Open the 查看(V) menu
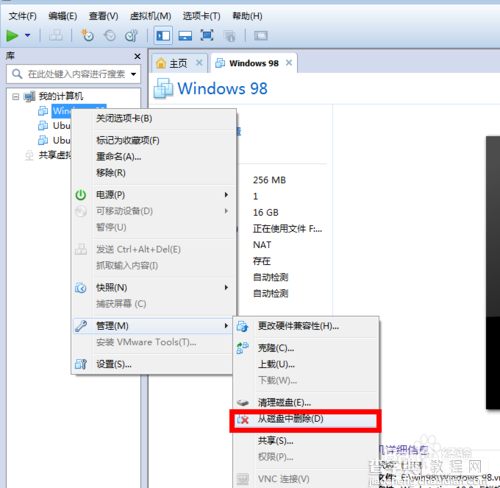The width and height of the screenshot is (500, 488). pos(103,16)
